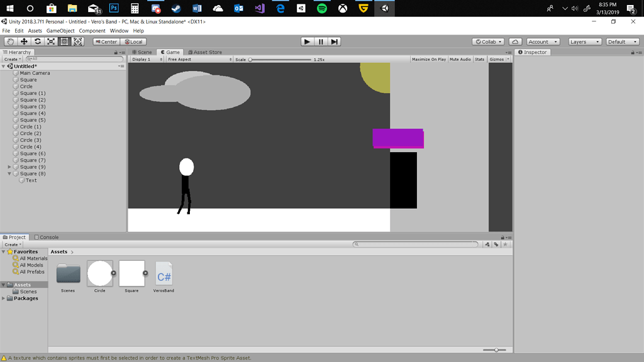Screen dimensions: 644x362
Task: Click the cloud services icon
Action: [514, 41]
